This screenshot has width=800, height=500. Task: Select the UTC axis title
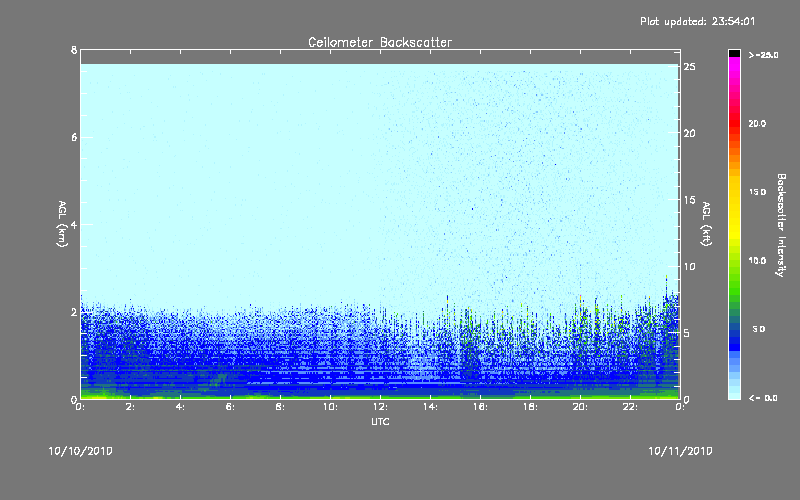click(380, 421)
